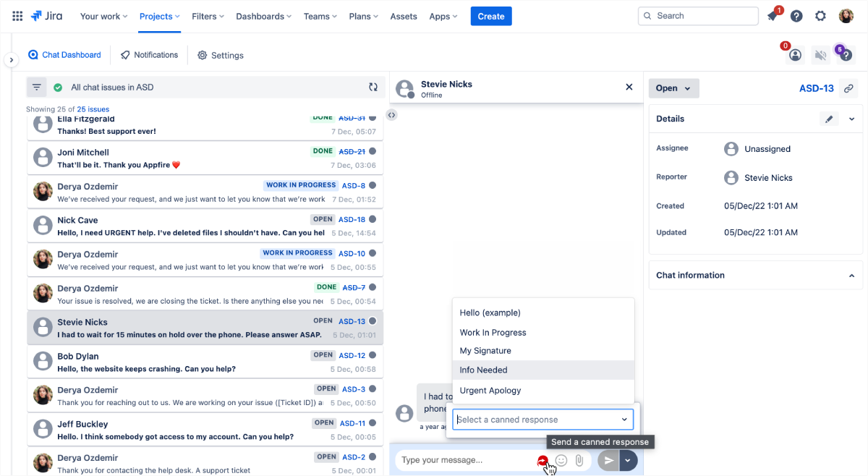Open the Filters menu
The width and height of the screenshot is (868, 476).
point(208,16)
